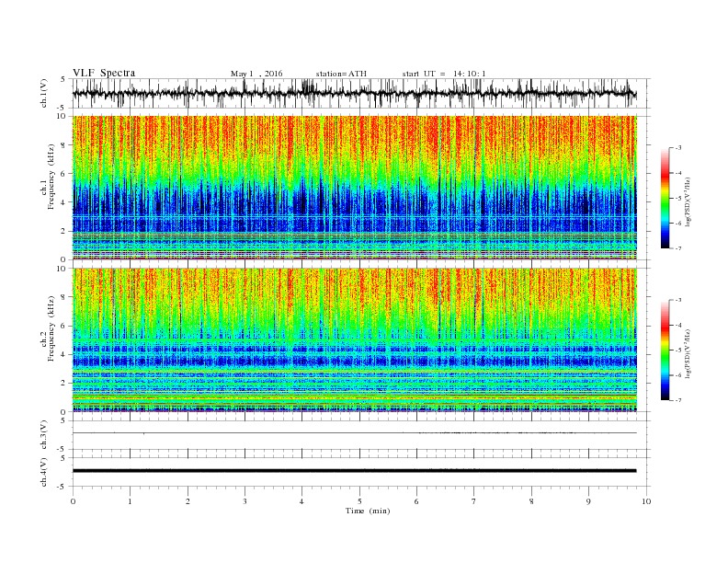Click the "-7" label on ch.2 color scale

(x=677, y=400)
